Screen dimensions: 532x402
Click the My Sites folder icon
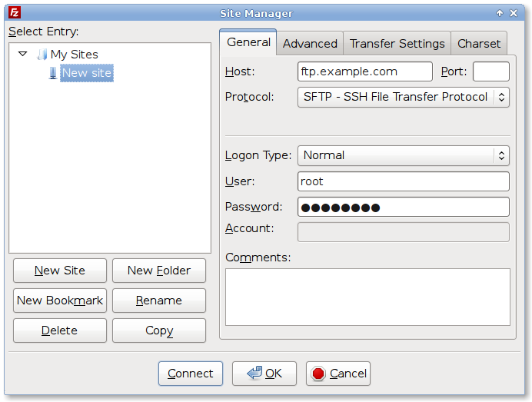click(42, 55)
